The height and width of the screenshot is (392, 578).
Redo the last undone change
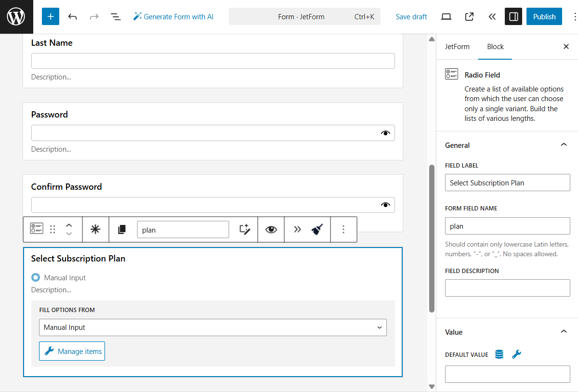94,17
